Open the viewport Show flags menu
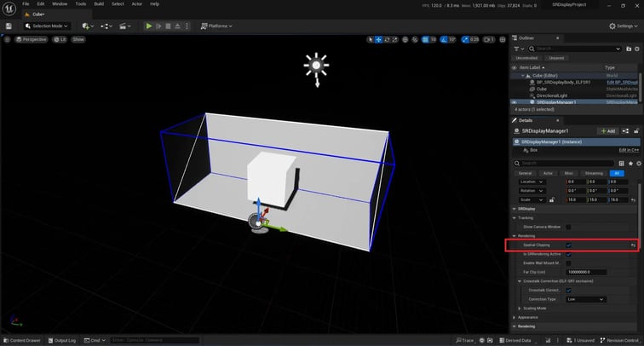 (78, 39)
